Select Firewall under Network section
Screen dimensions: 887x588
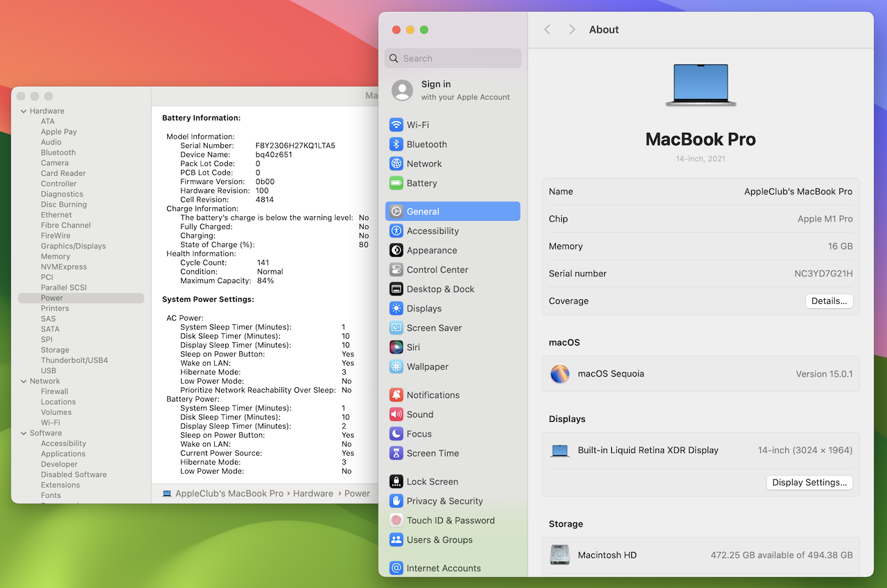(x=55, y=391)
